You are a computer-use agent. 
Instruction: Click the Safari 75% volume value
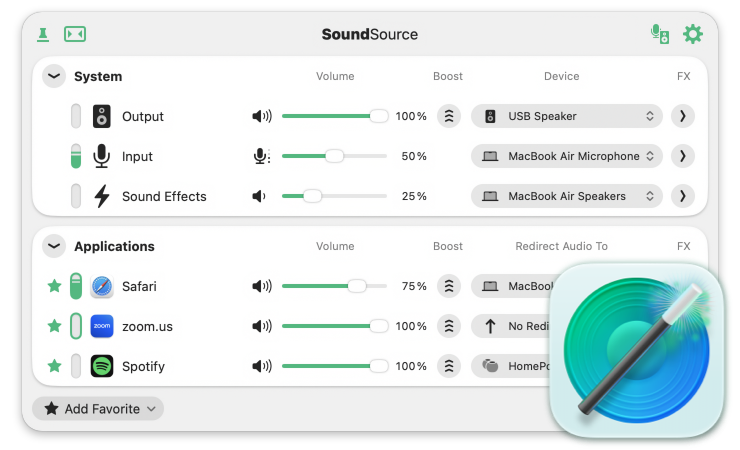pyautogui.click(x=414, y=286)
